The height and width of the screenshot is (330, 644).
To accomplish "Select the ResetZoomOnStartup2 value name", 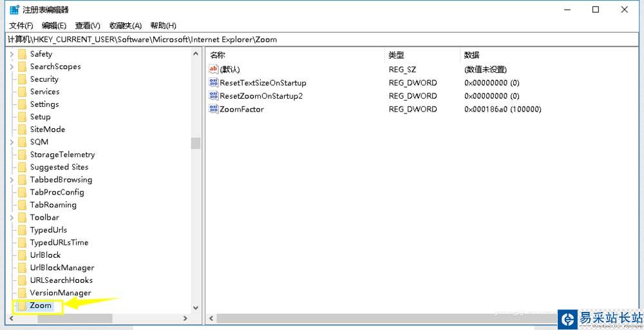I will (x=261, y=96).
